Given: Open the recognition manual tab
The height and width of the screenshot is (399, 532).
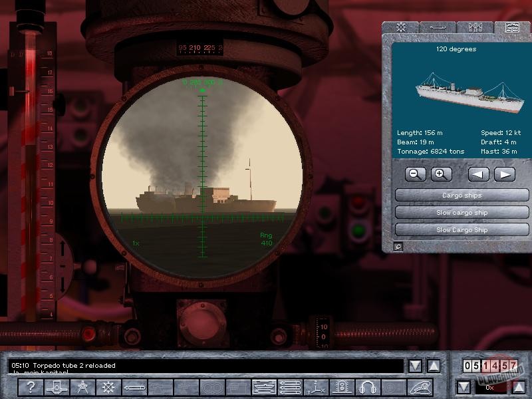Looking at the screenshot, I should click(x=512, y=27).
